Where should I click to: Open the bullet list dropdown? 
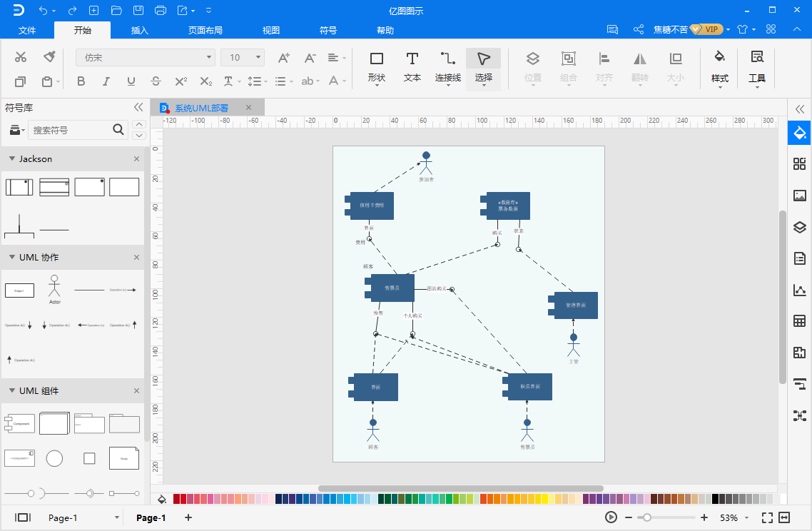284,81
